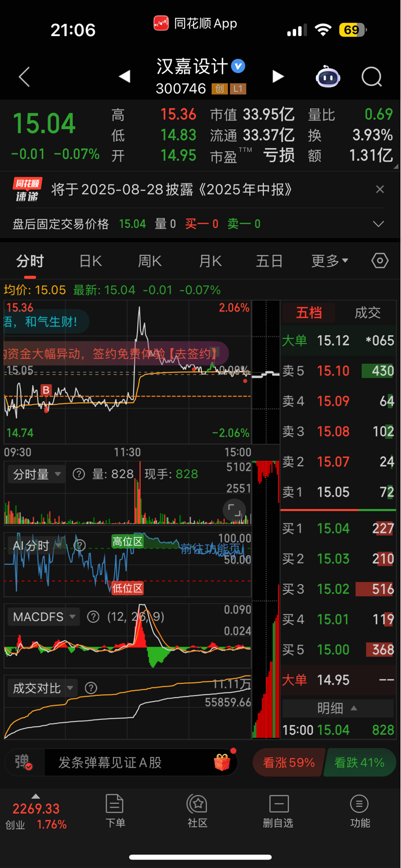
Task: Open the 同花顺App banner at top
Action: (195, 23)
